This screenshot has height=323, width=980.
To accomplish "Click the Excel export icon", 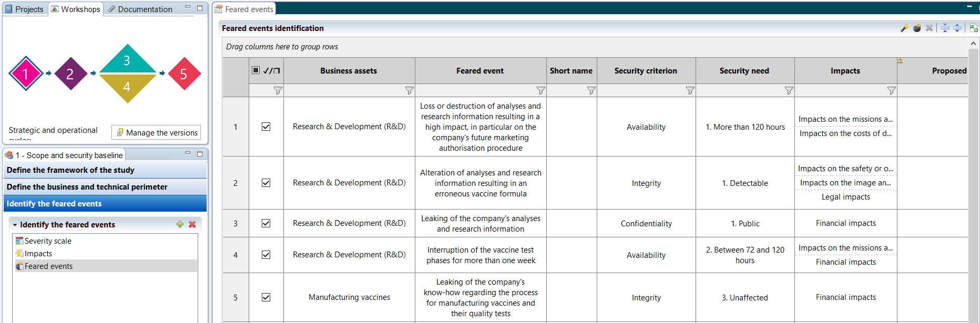I will coord(974,28).
